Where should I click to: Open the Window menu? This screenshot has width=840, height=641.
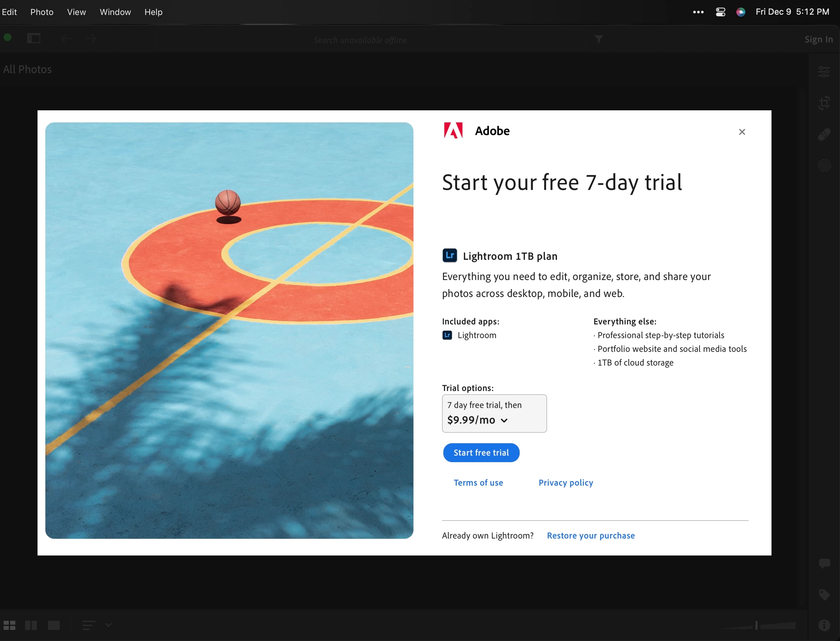(115, 12)
